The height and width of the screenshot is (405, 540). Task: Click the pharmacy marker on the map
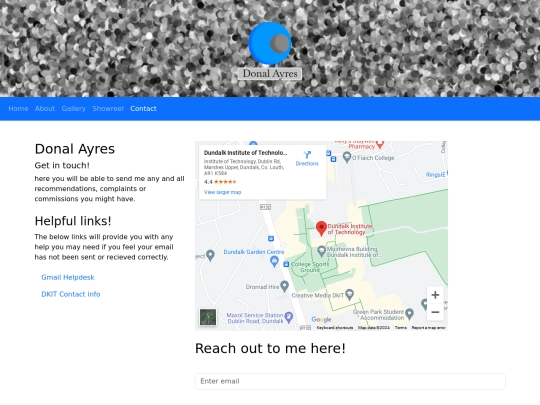(380, 144)
